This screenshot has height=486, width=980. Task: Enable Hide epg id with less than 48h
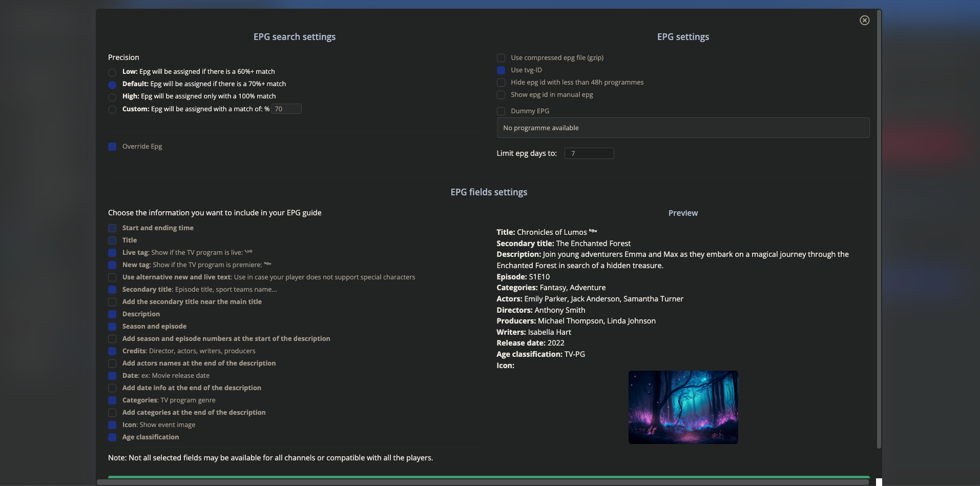(501, 83)
